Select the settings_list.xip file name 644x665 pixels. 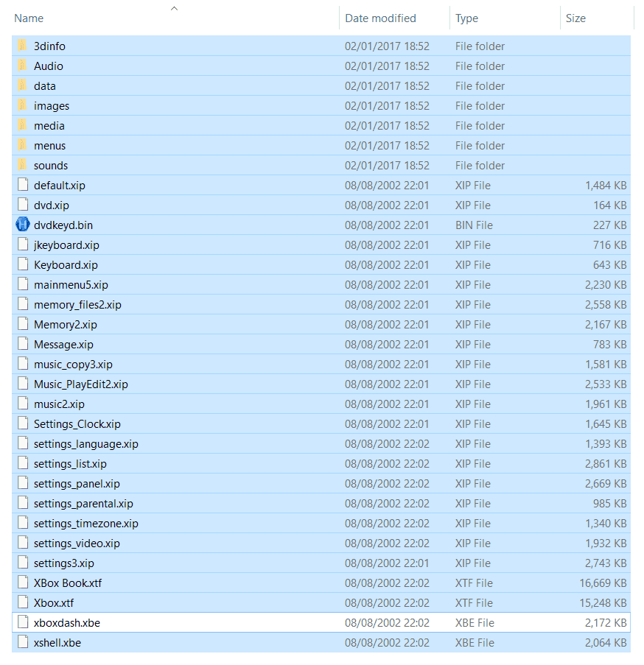coord(70,464)
